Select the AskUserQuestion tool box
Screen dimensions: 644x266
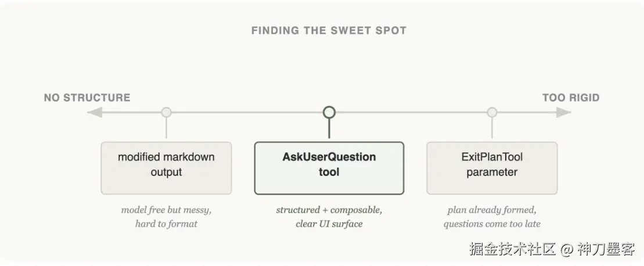coord(329,168)
